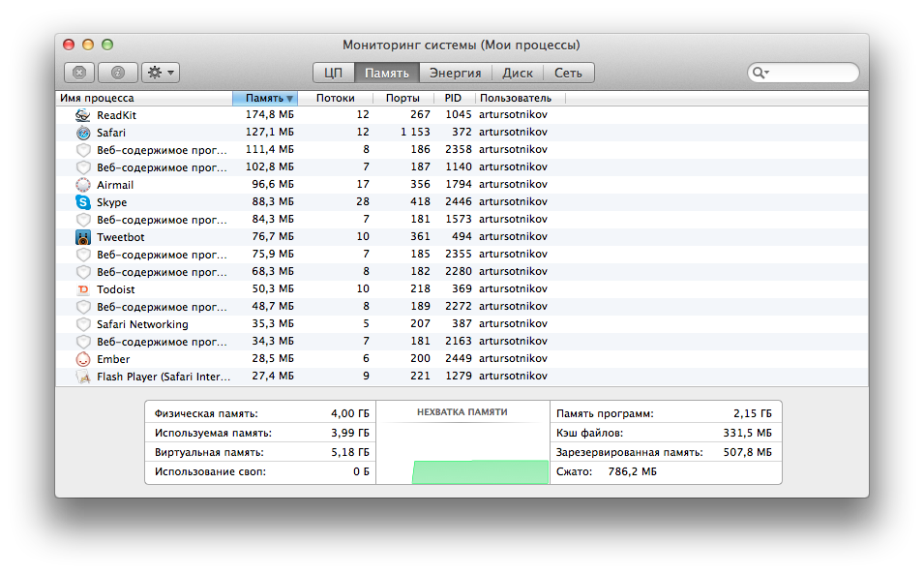Click the ReadKit app icon

pyautogui.click(x=83, y=115)
